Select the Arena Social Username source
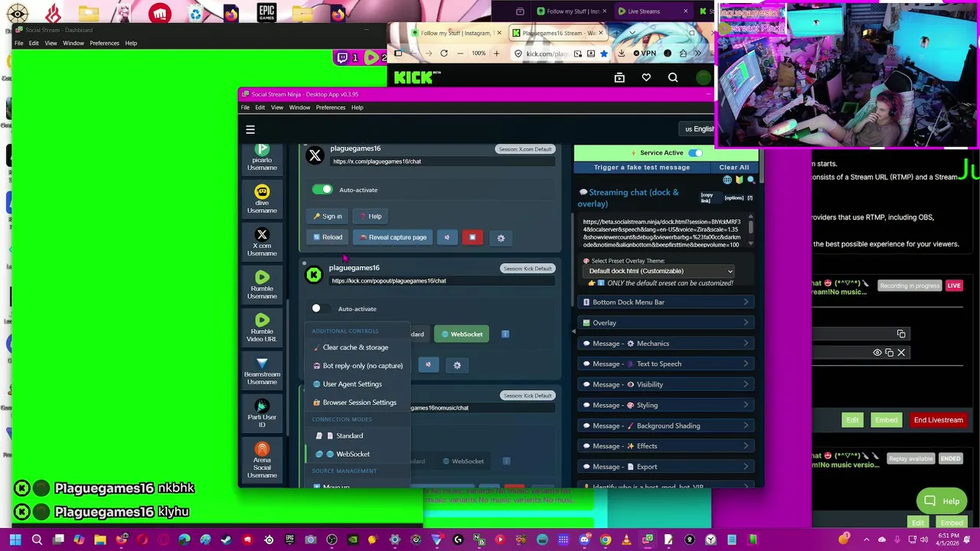 [262, 460]
